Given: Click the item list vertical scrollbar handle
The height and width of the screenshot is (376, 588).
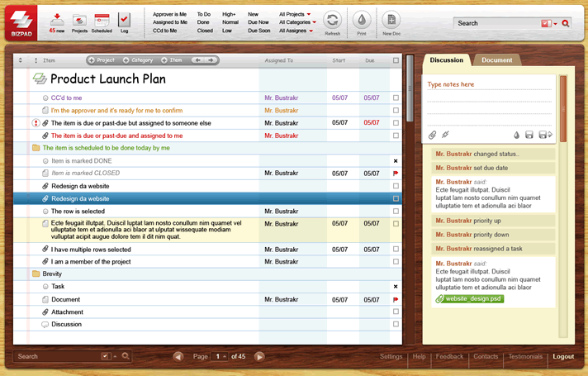Looking at the screenshot, I should pyautogui.click(x=410, y=88).
